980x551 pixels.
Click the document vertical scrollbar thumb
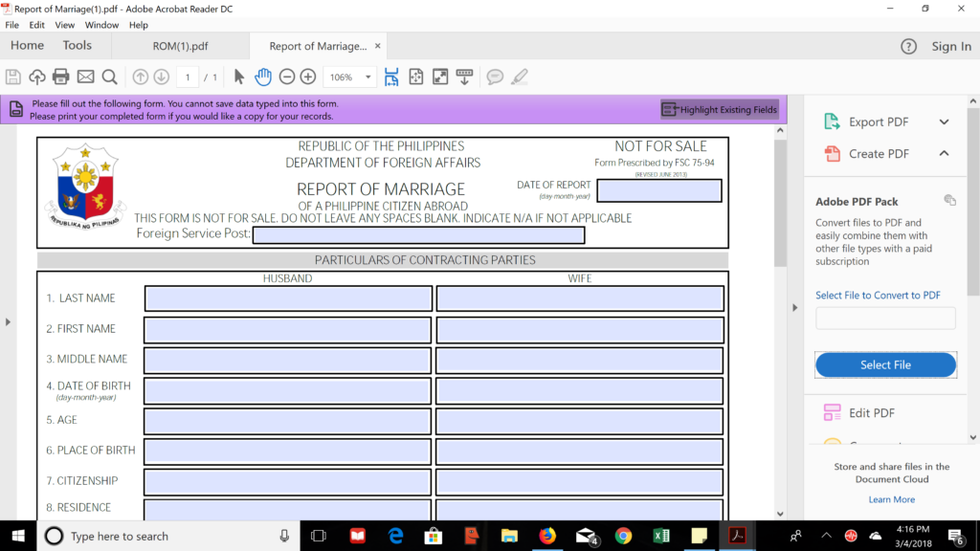point(780,203)
